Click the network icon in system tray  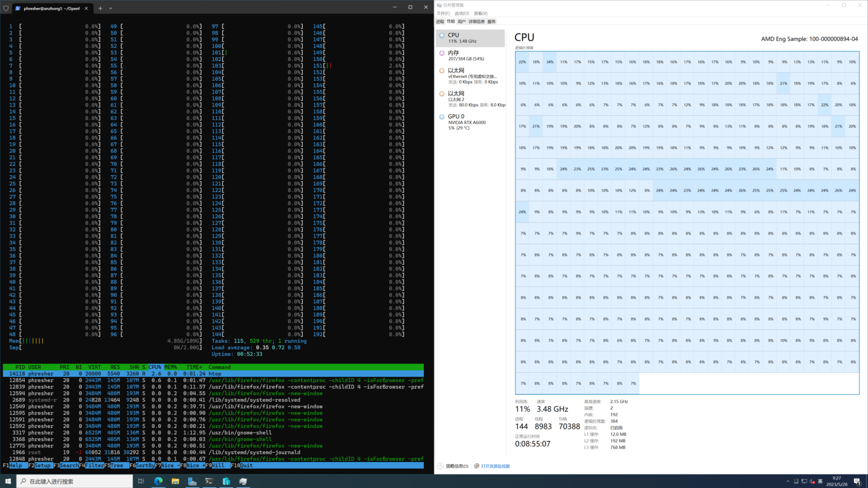(804, 481)
